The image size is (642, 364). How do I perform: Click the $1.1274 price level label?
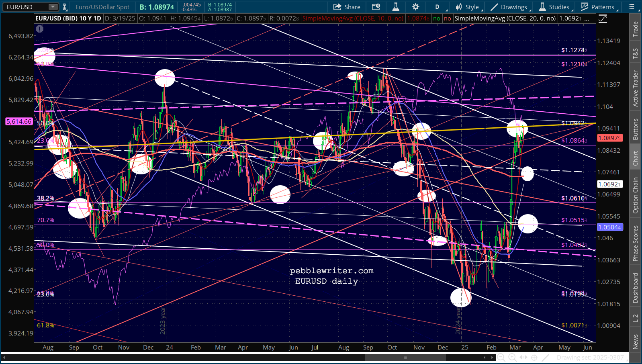[574, 50]
